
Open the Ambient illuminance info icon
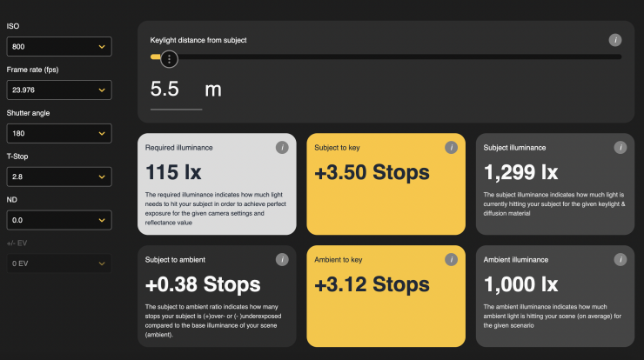(619, 259)
